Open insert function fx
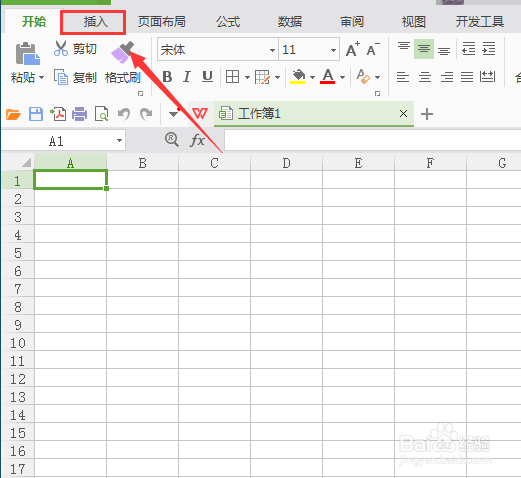The image size is (521, 478). point(198,140)
